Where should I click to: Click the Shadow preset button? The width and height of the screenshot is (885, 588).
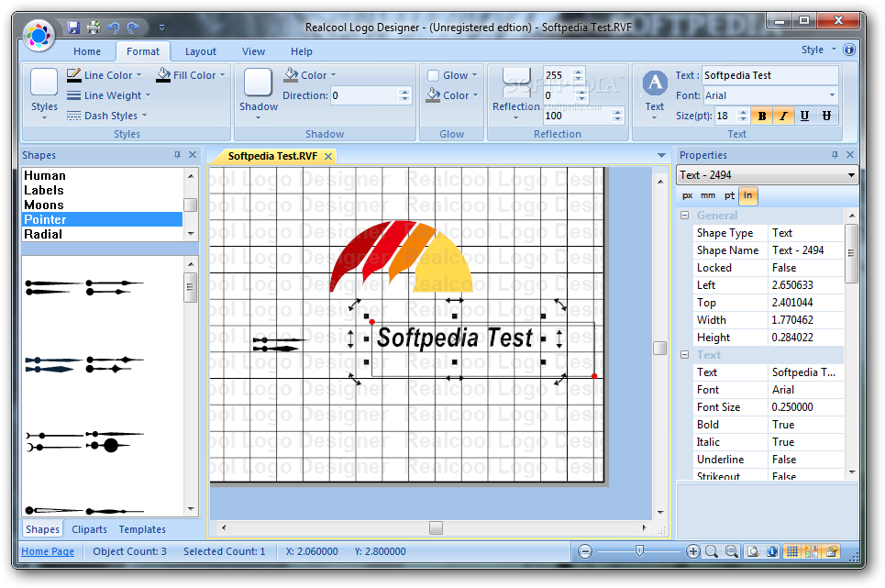259,94
